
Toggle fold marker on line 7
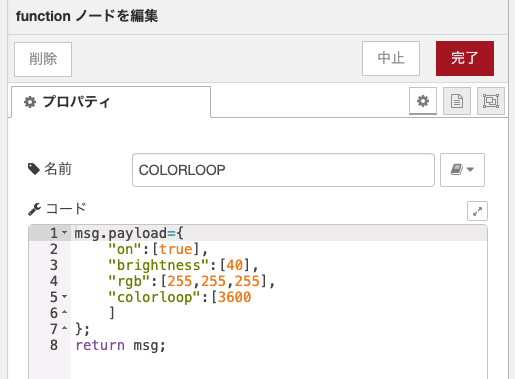tap(65, 328)
